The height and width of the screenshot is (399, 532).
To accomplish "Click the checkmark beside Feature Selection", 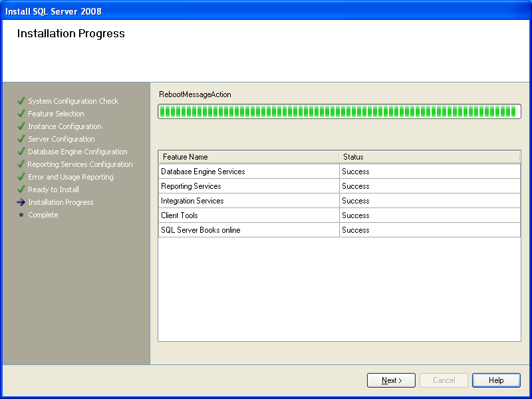I will point(21,113).
